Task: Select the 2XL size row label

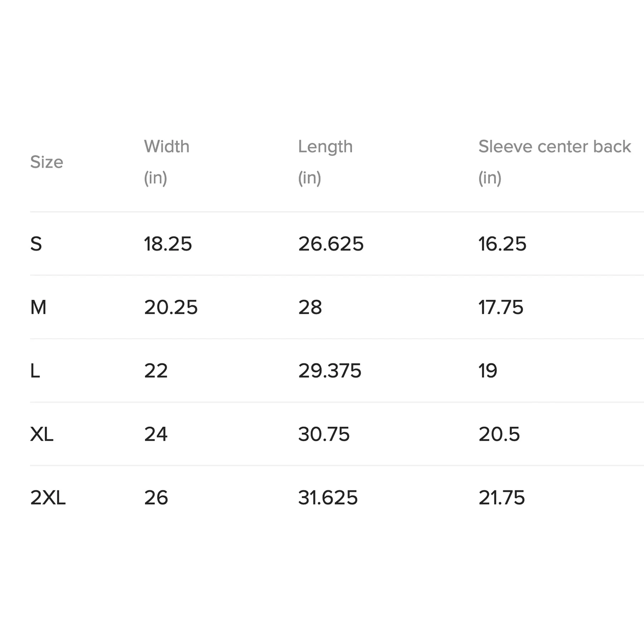Action: coord(48,498)
